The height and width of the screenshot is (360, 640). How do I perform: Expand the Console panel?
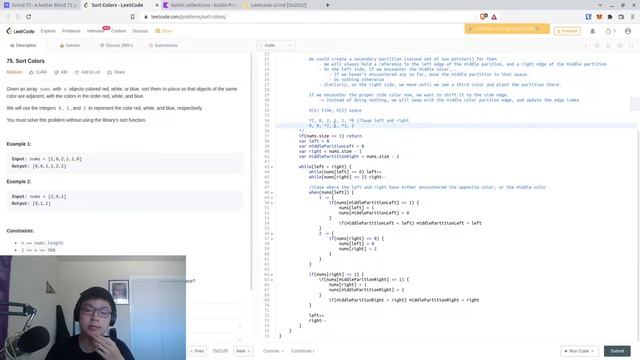(x=273, y=351)
